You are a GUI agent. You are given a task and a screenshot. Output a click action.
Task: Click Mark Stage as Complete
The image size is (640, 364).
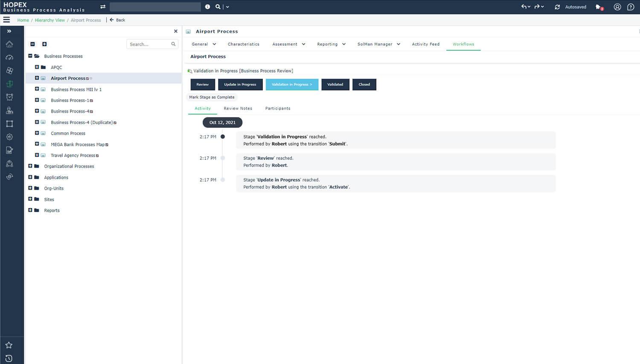pos(212,97)
